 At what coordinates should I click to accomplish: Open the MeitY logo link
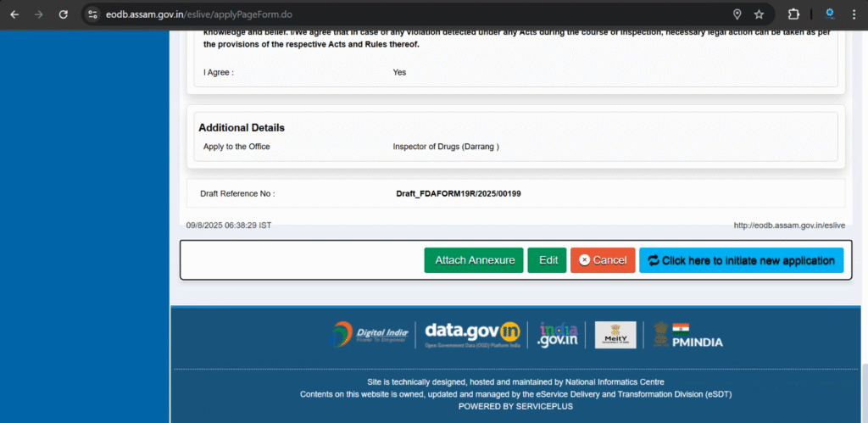(615, 334)
